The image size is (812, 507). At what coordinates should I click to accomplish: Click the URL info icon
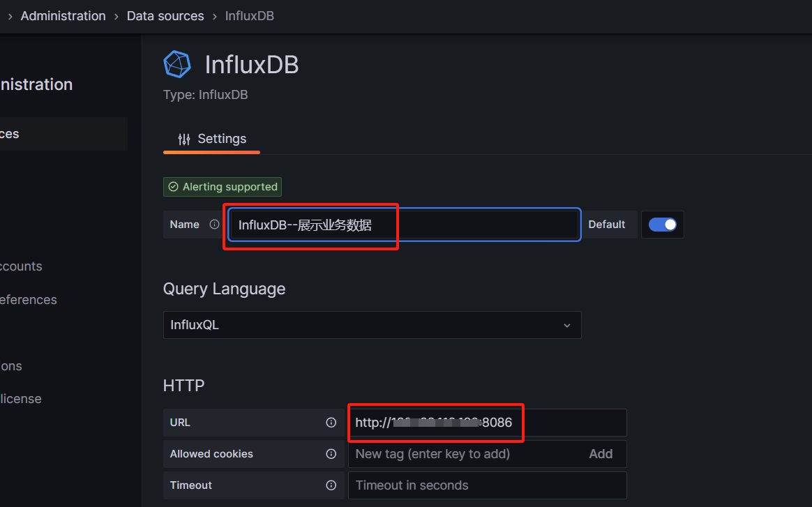click(331, 423)
